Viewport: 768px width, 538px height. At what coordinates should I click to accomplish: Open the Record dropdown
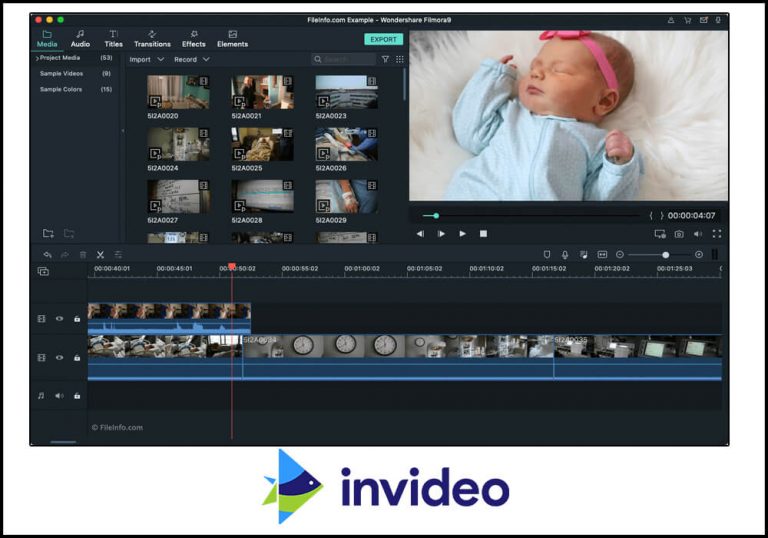coord(192,59)
